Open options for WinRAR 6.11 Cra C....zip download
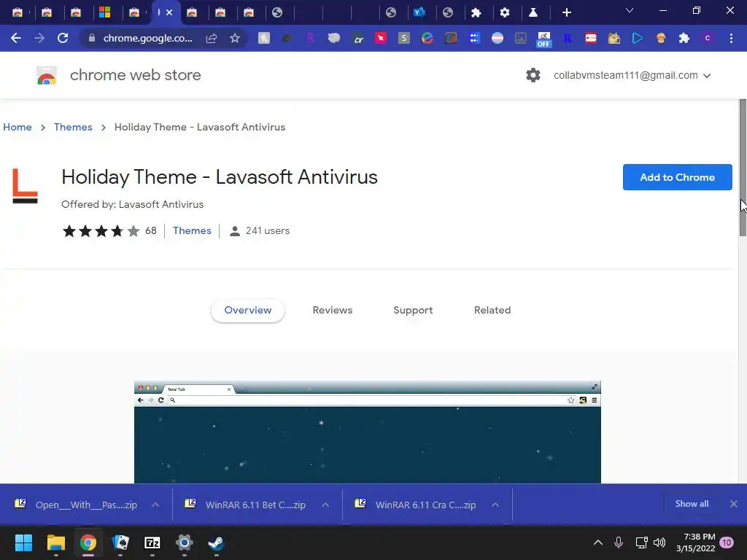Screen dimensions: 747x560 (495, 505)
